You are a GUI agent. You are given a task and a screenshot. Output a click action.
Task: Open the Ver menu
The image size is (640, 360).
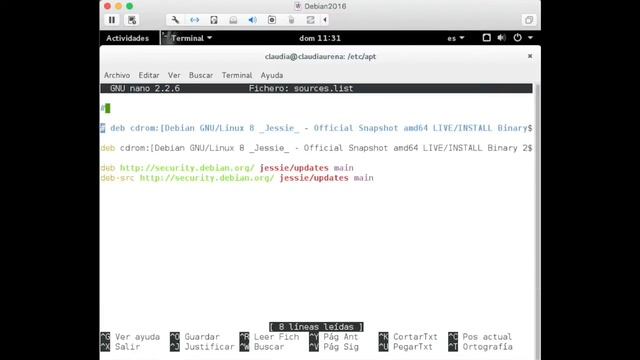[174, 75]
